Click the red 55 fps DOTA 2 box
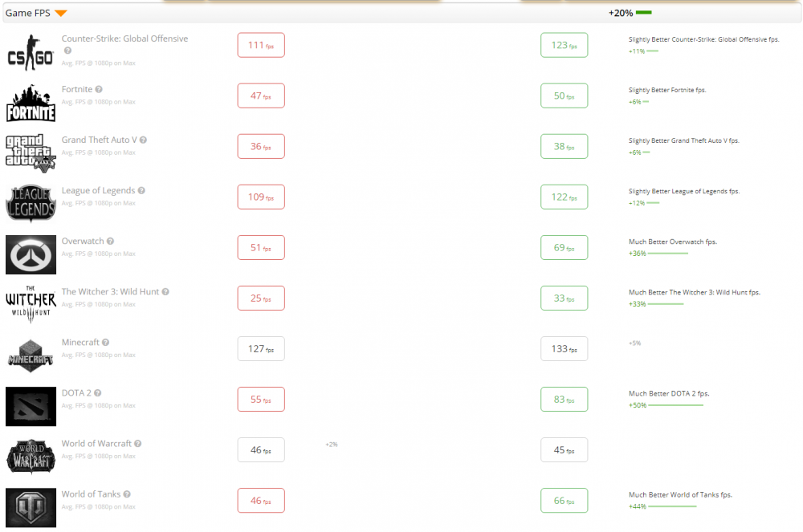 click(x=261, y=400)
